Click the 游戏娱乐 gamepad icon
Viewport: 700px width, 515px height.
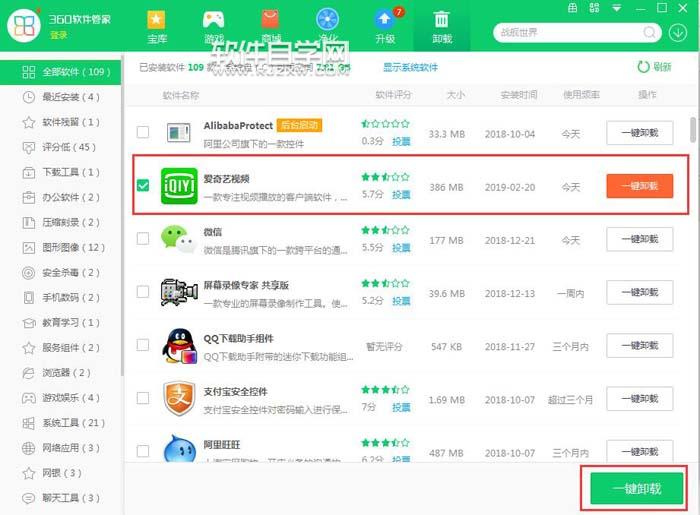pos(29,398)
